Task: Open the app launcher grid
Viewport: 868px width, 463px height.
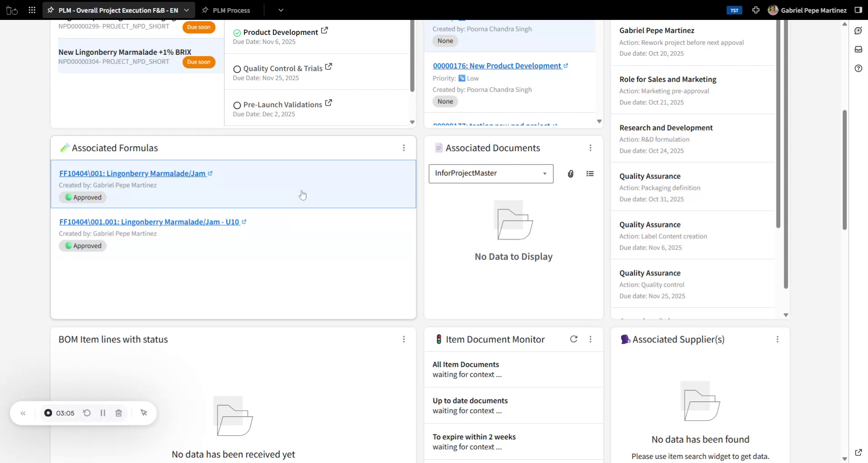Action: coord(32,10)
